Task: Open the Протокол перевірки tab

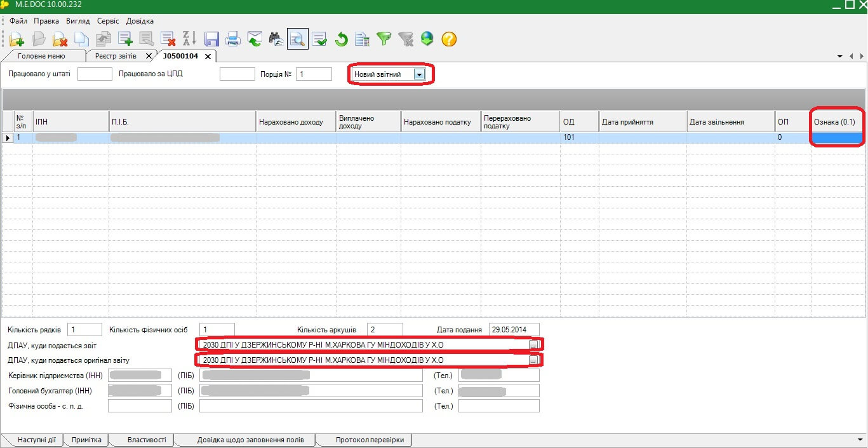Action: pos(370,440)
